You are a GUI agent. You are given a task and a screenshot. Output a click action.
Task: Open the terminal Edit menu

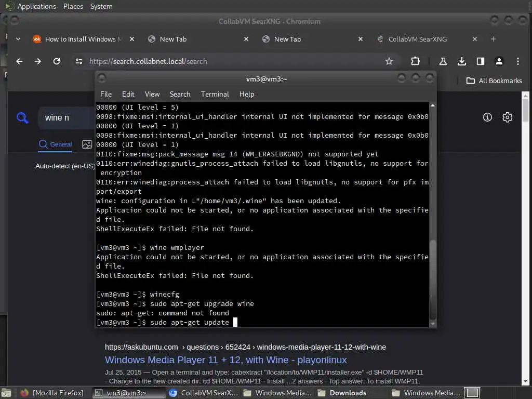pyautogui.click(x=128, y=95)
